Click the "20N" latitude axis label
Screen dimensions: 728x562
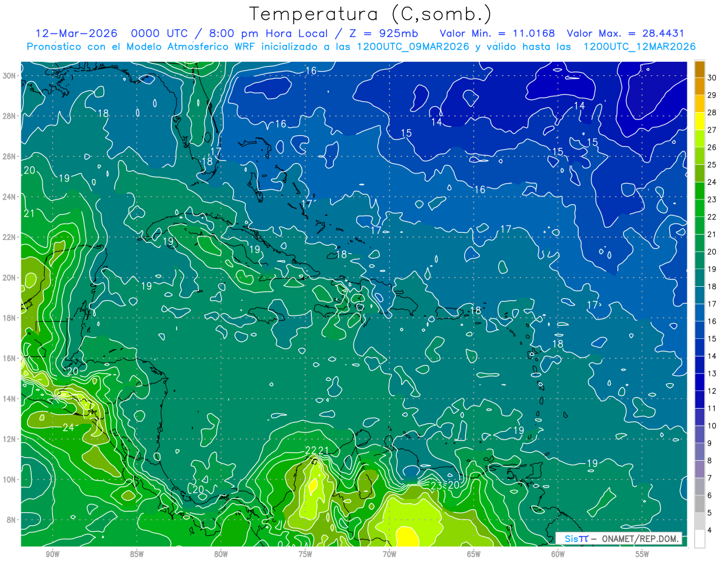[9, 278]
